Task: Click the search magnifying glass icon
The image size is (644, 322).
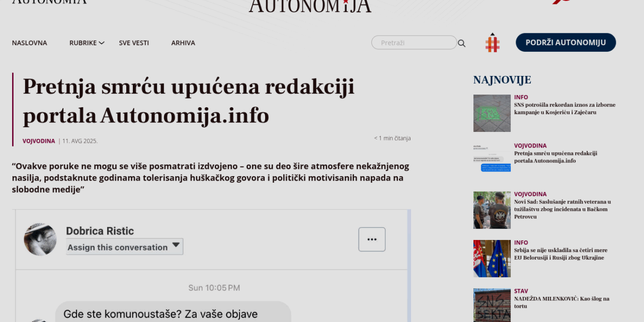Action: pyautogui.click(x=461, y=43)
